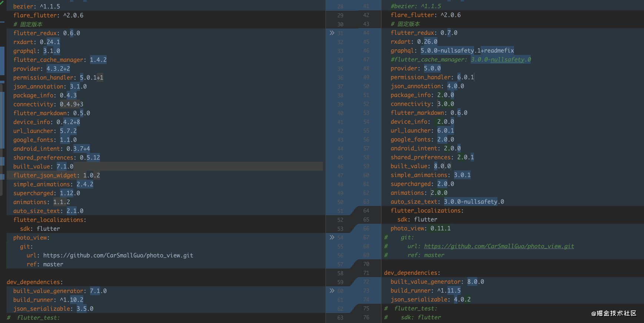
Task: Click json_annotation: 3.1.0
Action: [x=50, y=86]
